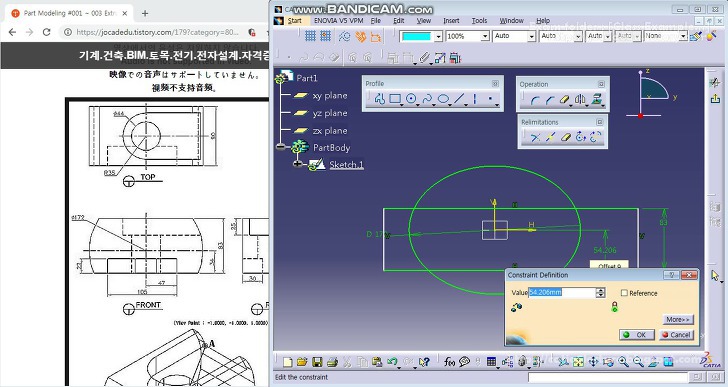Click Cancel in Constraint Definition
Screen dimensions: 728x387
[x=676, y=335]
